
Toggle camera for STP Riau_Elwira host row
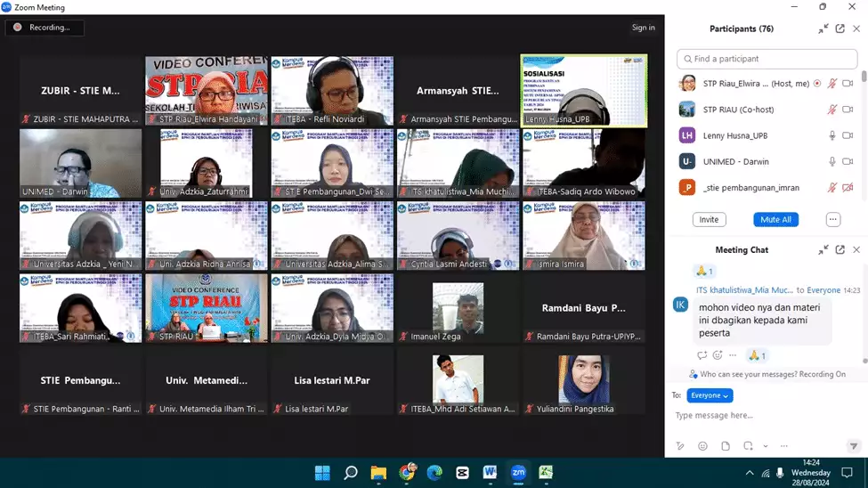848,83
